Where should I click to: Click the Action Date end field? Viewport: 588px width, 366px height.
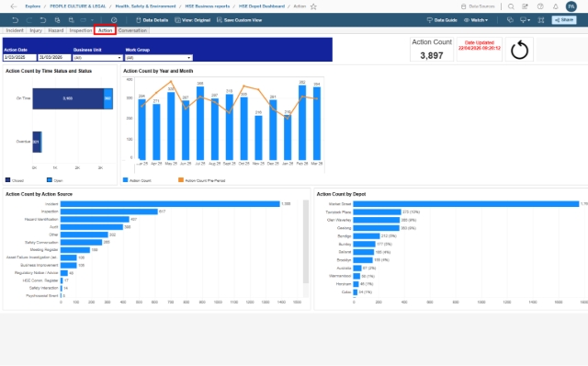click(x=54, y=57)
